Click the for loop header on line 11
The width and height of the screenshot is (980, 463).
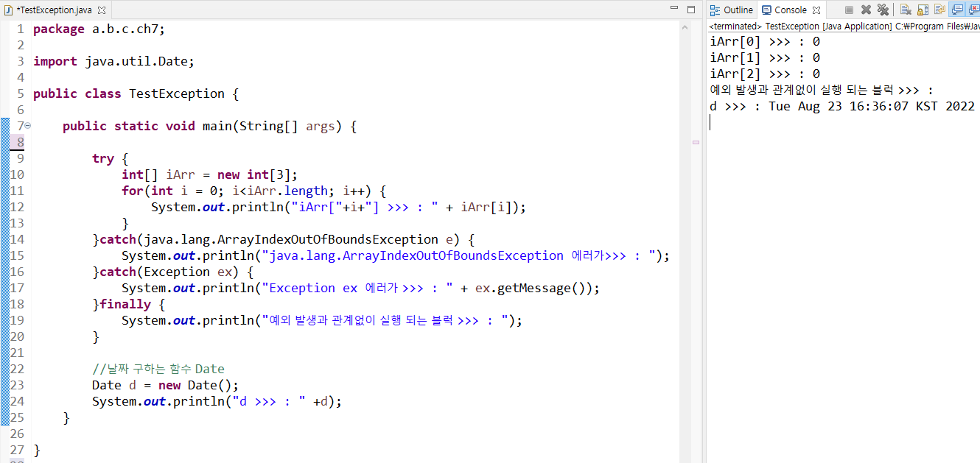[x=253, y=191]
